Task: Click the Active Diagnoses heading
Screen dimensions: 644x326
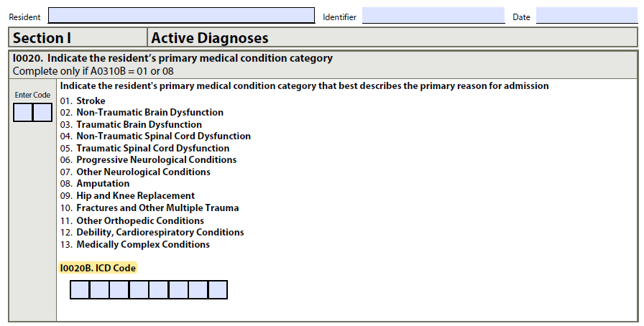Action: pos(210,38)
